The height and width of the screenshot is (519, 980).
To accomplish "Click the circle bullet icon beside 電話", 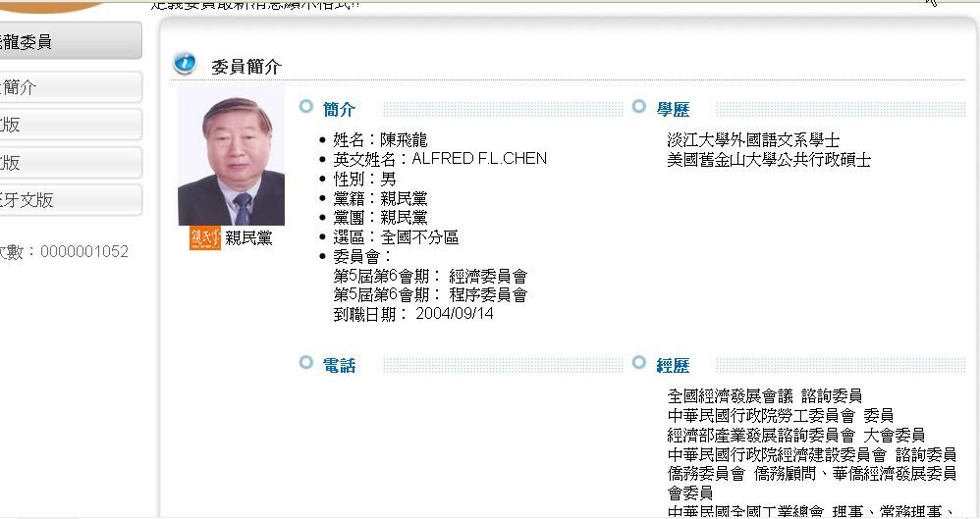I will click(x=306, y=364).
